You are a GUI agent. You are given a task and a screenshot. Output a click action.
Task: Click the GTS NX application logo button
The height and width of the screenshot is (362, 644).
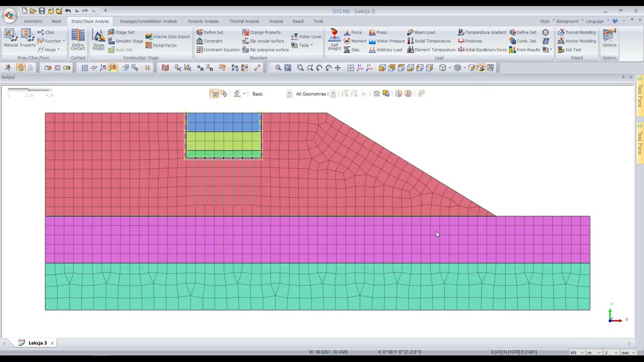[9, 15]
